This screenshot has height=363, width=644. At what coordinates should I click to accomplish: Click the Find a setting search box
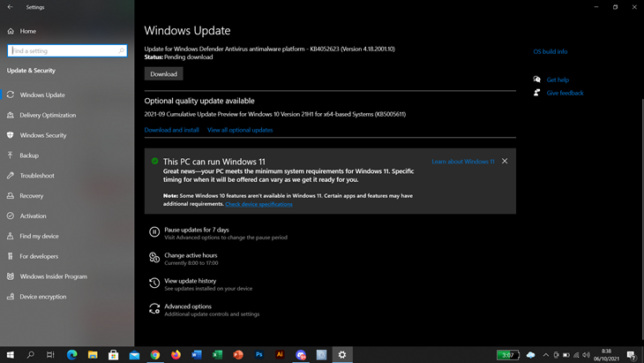(67, 50)
